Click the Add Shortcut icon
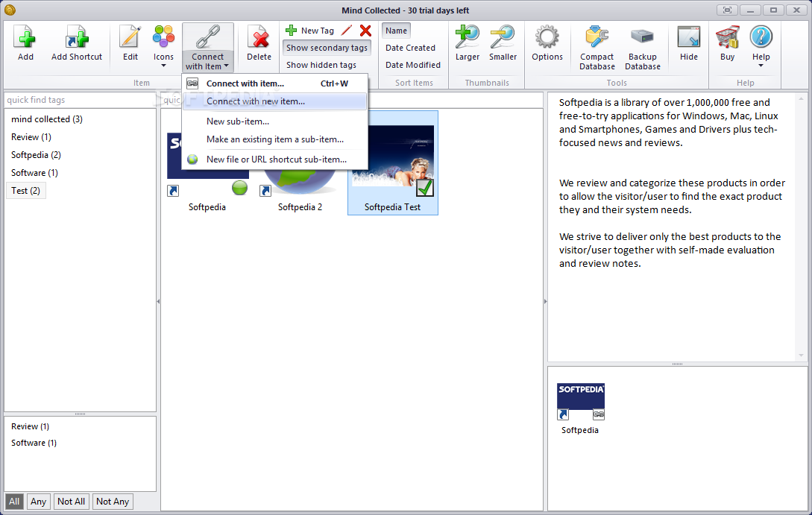This screenshot has height=515, width=812. [x=77, y=37]
